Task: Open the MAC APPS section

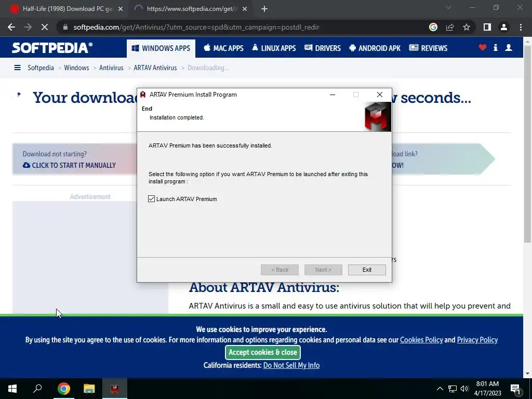Action: [x=223, y=48]
